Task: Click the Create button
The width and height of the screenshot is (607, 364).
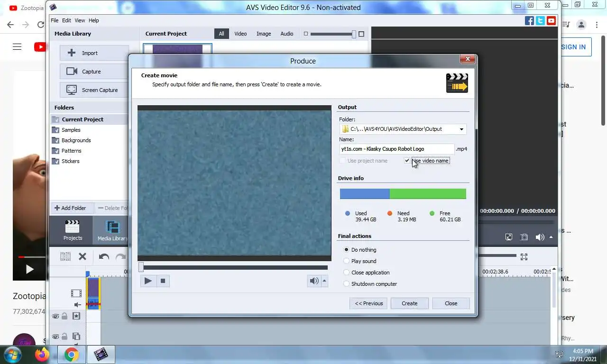Action: pyautogui.click(x=410, y=303)
